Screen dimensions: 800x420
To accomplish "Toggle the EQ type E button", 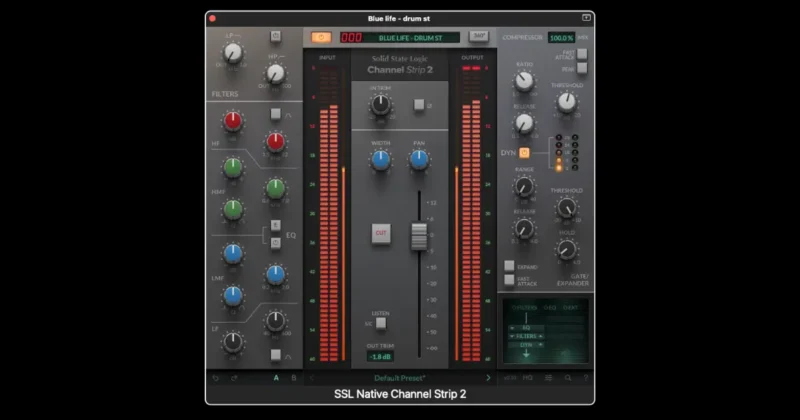I will [x=276, y=225].
